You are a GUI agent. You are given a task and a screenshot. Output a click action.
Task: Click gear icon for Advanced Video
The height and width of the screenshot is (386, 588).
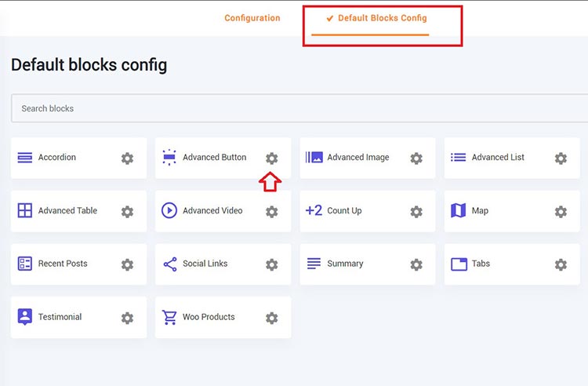271,212
